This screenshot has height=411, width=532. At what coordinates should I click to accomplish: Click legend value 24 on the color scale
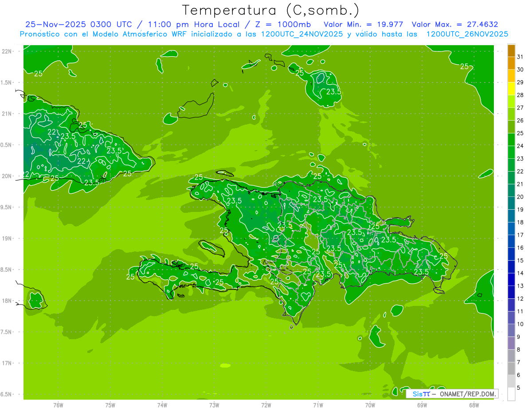pyautogui.click(x=520, y=146)
